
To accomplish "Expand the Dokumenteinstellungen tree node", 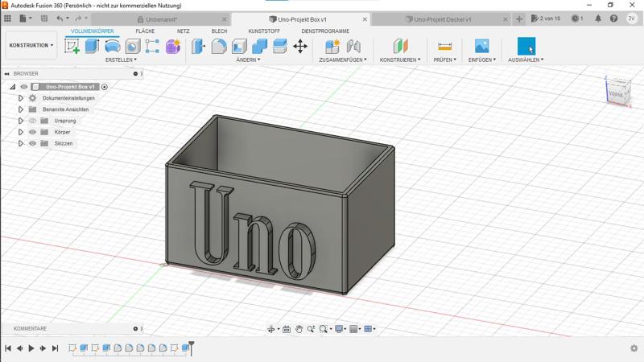I will pos(21,98).
